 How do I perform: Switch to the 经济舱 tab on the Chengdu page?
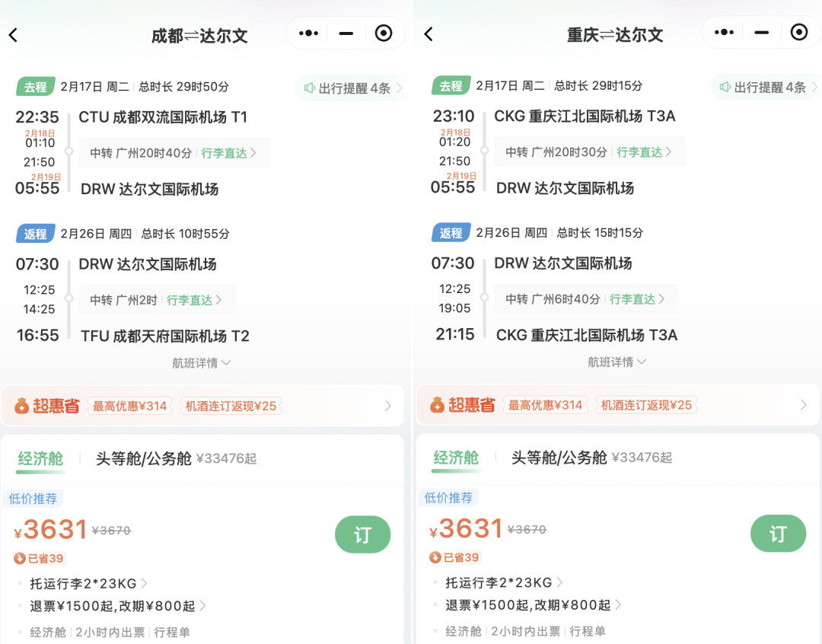pyautogui.click(x=40, y=457)
